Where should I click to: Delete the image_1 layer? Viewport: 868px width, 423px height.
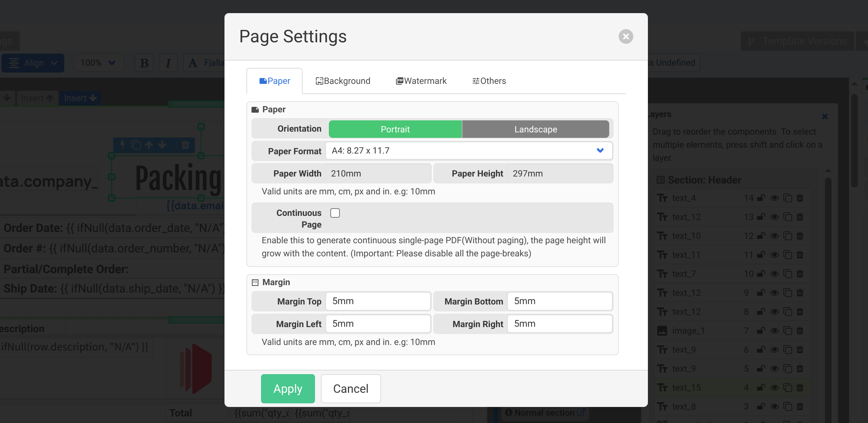[x=800, y=331]
